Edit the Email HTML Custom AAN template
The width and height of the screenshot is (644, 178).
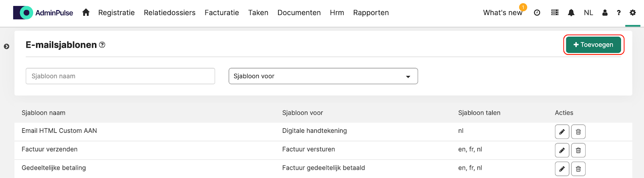(562, 132)
